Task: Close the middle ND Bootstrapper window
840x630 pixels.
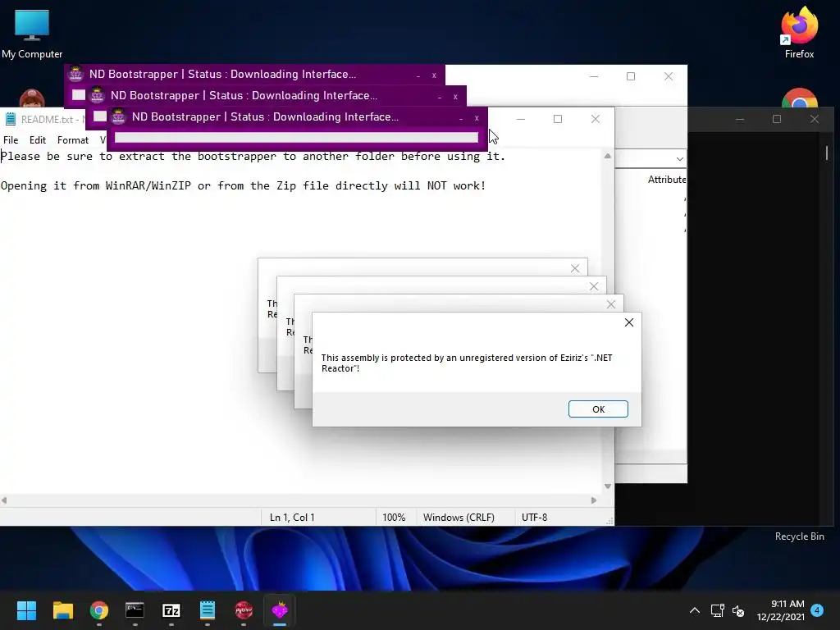Action: (x=455, y=97)
